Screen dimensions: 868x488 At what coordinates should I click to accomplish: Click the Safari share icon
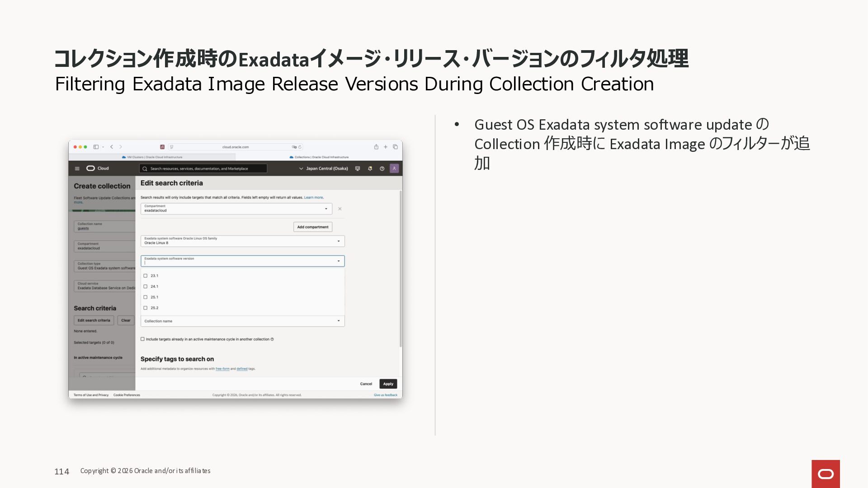(376, 147)
